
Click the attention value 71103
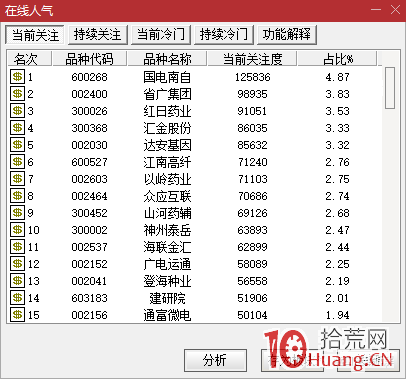[252, 179]
